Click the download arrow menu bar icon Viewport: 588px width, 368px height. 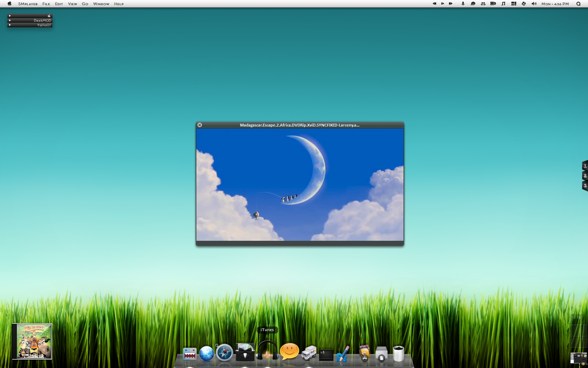463,4
